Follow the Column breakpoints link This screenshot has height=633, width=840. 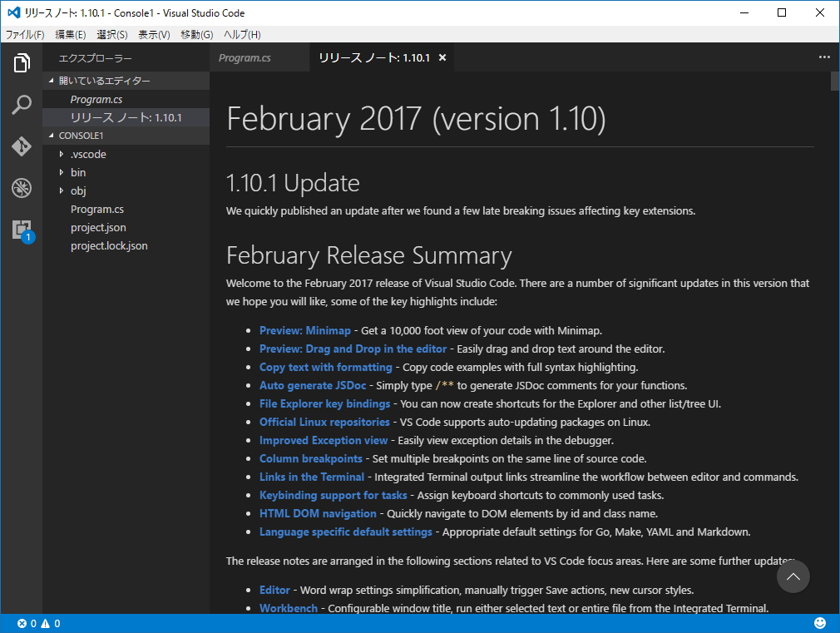coord(311,458)
